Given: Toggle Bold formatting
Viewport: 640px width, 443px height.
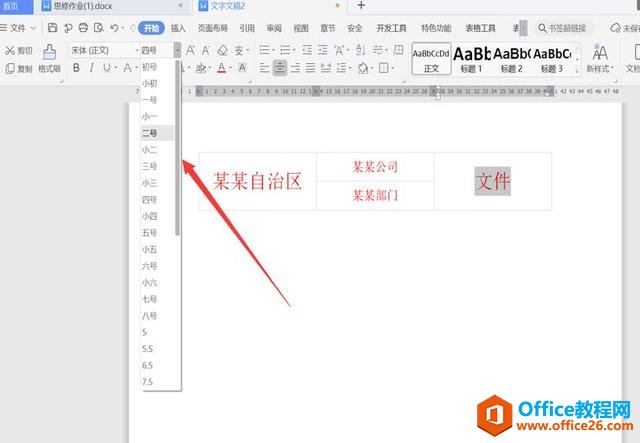Looking at the screenshot, I should 76,68.
